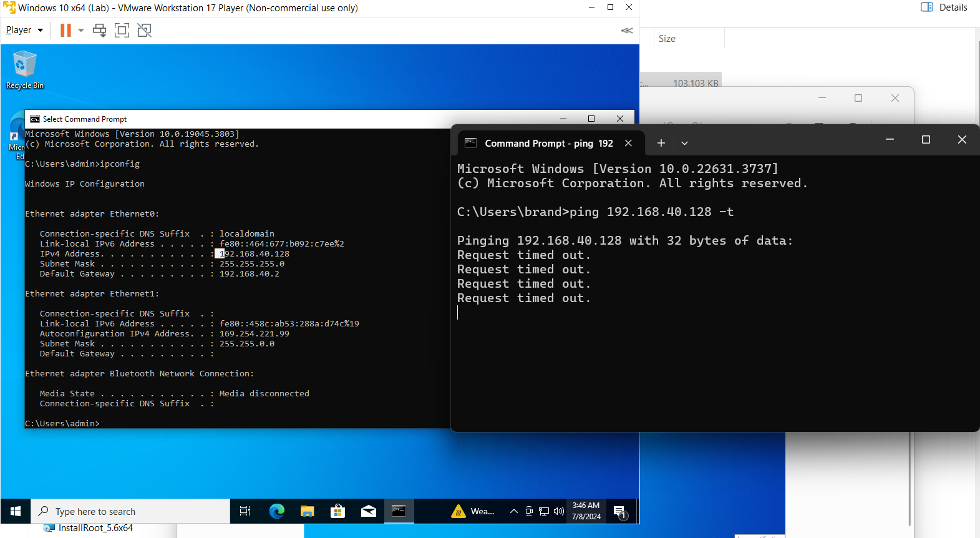980x538 pixels.
Task: Open the clock showing 3:46 AM
Action: 586,511
